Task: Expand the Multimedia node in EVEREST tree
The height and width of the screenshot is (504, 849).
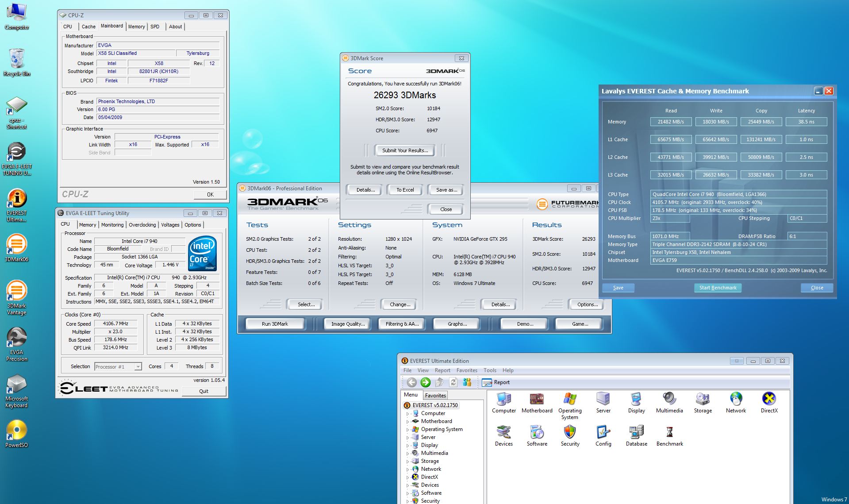Action: coord(407,454)
